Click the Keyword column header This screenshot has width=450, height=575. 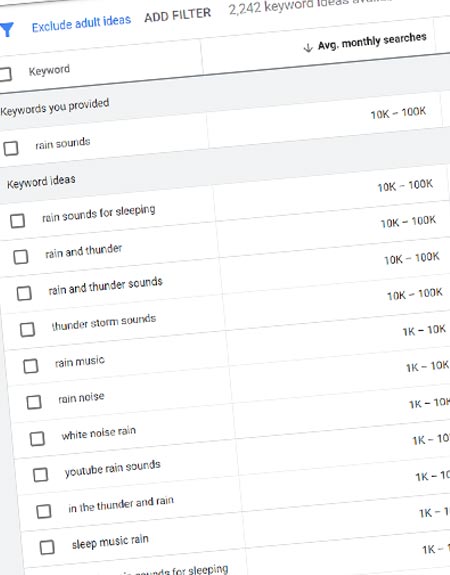tap(49, 70)
